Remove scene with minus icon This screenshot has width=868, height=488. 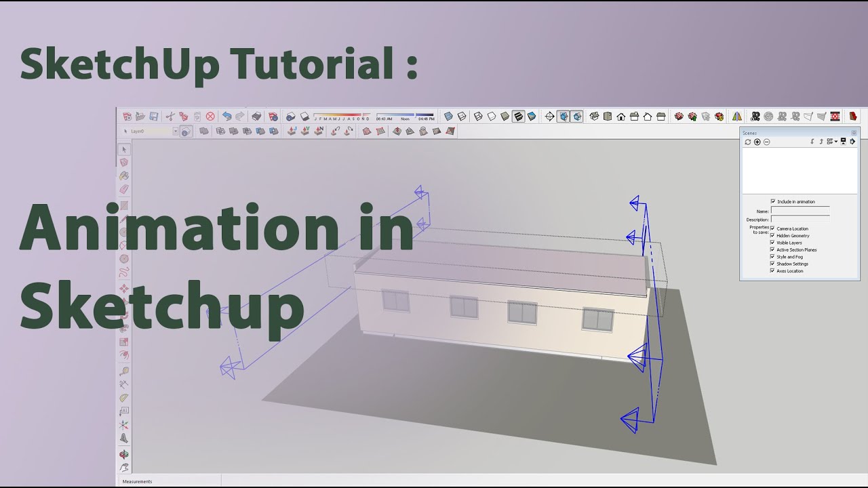coord(767,142)
